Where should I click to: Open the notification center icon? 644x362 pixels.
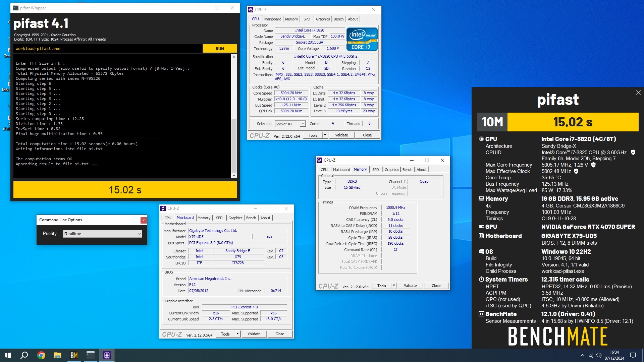633,355
